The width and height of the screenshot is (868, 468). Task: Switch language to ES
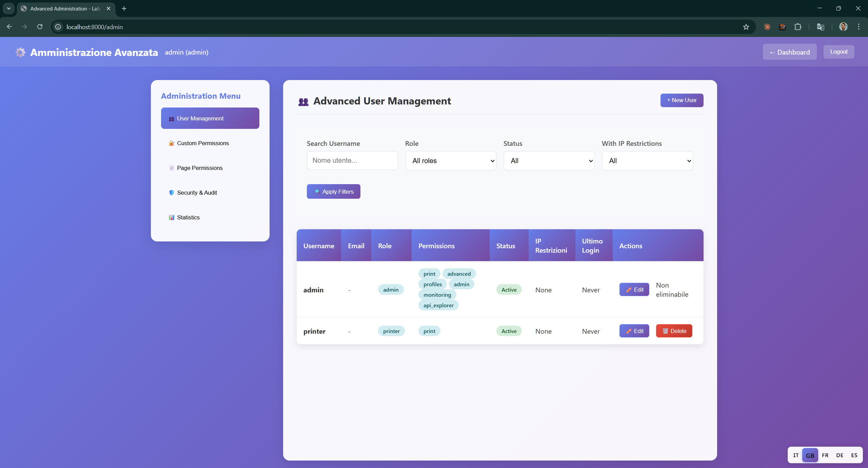(854, 455)
